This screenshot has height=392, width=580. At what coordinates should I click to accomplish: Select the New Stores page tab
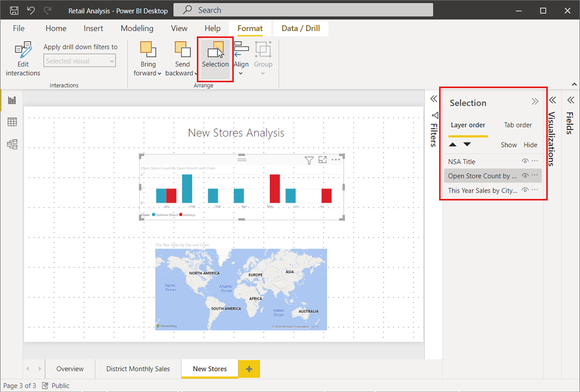210,369
